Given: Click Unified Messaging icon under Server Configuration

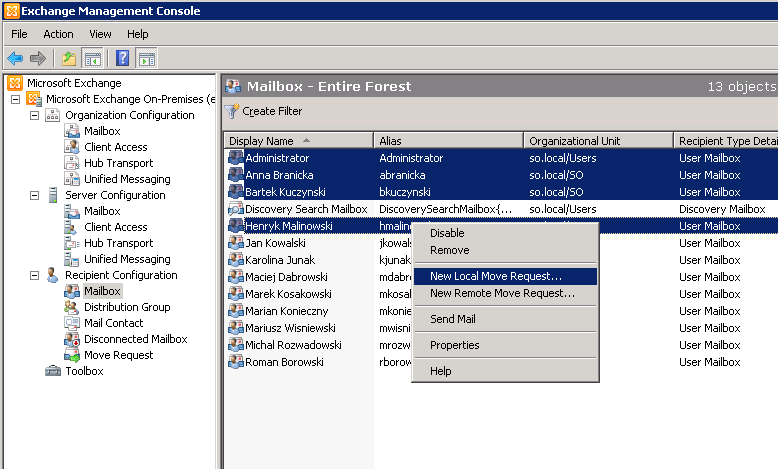Looking at the screenshot, I should tap(72, 259).
